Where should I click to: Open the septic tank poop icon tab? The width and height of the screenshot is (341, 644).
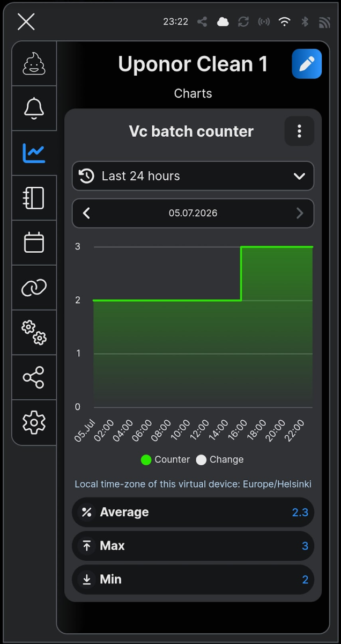click(34, 63)
